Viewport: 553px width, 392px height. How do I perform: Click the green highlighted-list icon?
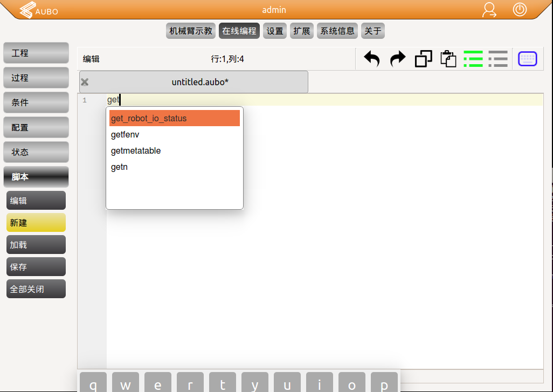473,59
